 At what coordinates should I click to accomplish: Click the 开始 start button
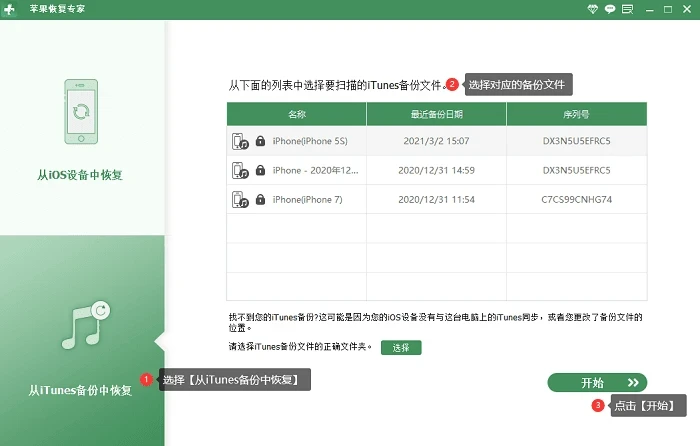click(x=597, y=383)
